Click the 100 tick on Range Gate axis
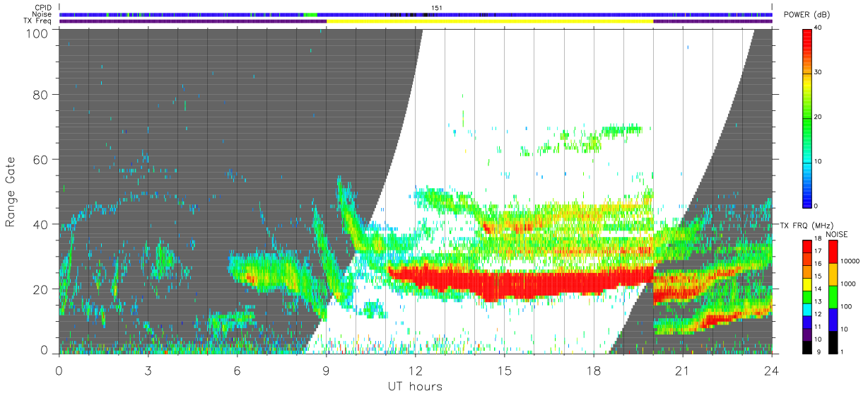This screenshot has width=868, height=401. 37,33
